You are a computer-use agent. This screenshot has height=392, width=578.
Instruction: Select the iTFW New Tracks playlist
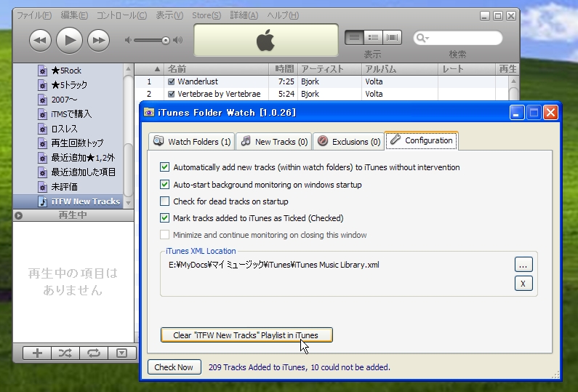click(x=68, y=201)
